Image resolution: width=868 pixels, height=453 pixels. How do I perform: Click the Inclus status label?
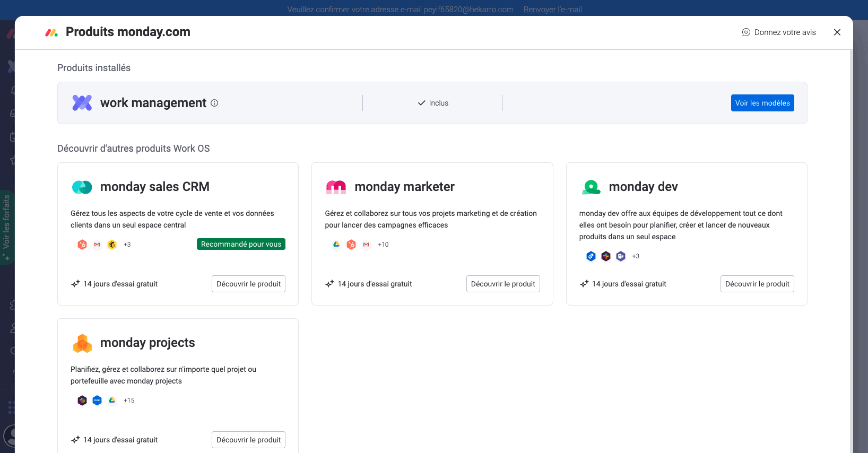[433, 103]
